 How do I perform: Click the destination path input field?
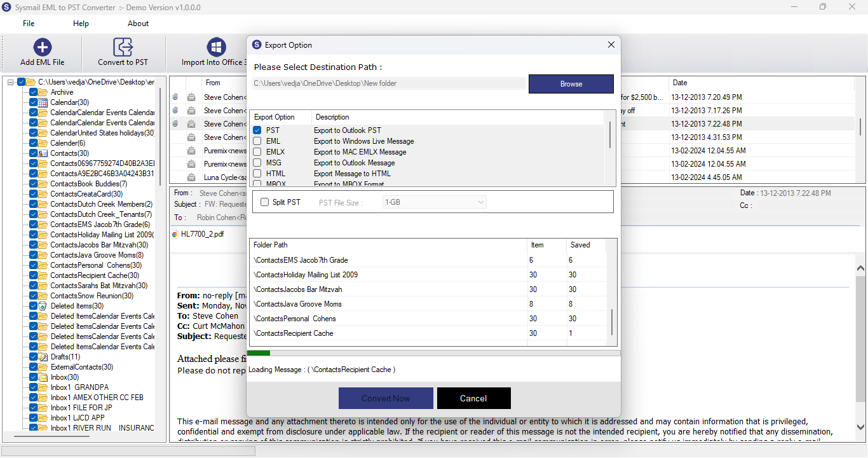[390, 83]
